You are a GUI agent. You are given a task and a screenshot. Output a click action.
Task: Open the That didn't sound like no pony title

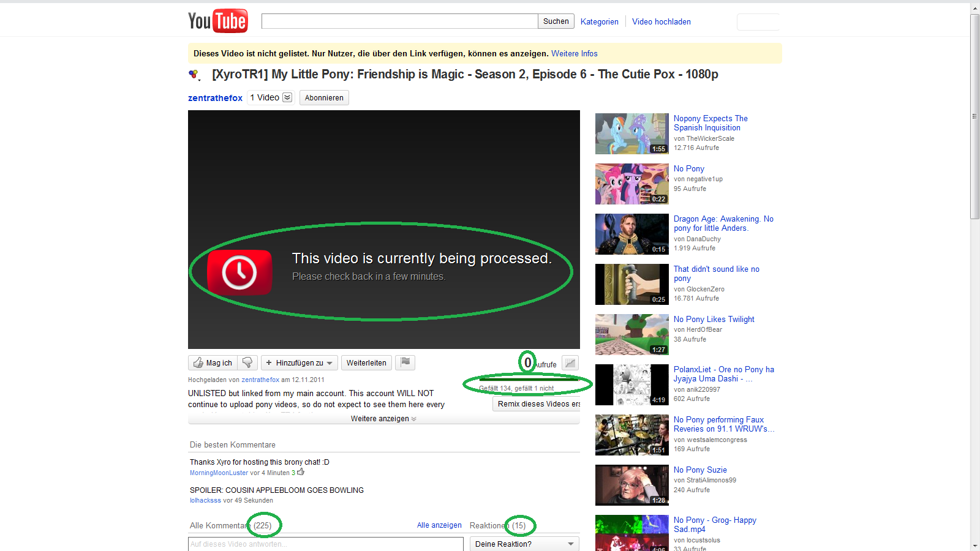tap(717, 274)
